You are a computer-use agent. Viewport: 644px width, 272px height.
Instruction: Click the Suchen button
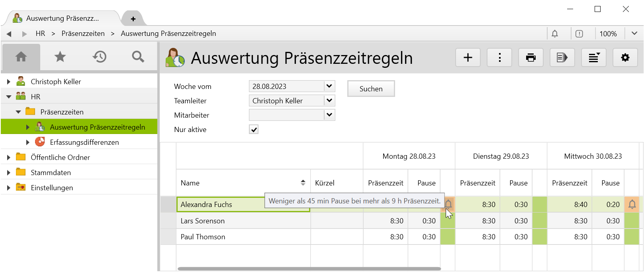(371, 89)
